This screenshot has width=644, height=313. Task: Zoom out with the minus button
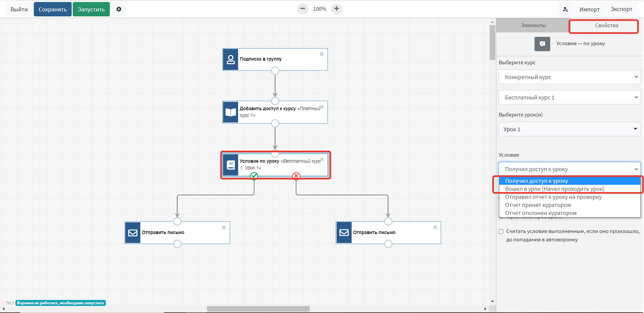[302, 9]
